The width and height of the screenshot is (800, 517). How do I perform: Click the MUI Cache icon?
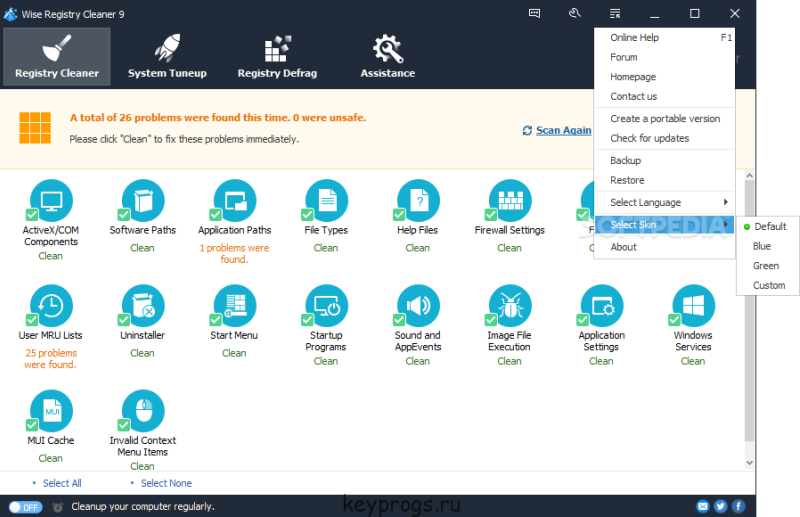51,410
